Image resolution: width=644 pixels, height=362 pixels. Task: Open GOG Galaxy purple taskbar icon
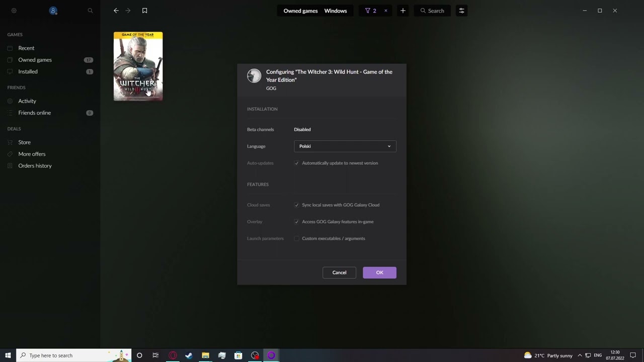coord(271,355)
